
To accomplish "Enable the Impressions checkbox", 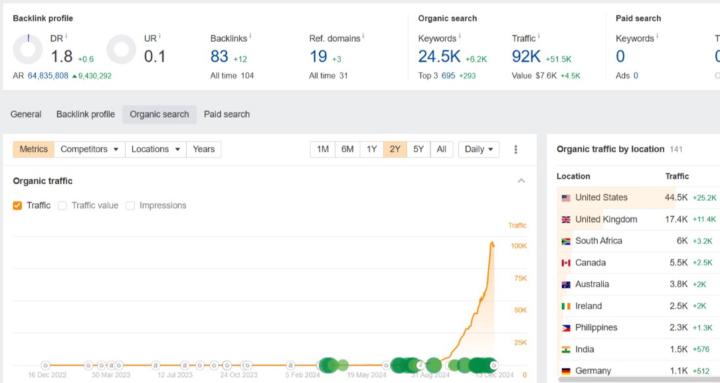I will click(x=130, y=205).
